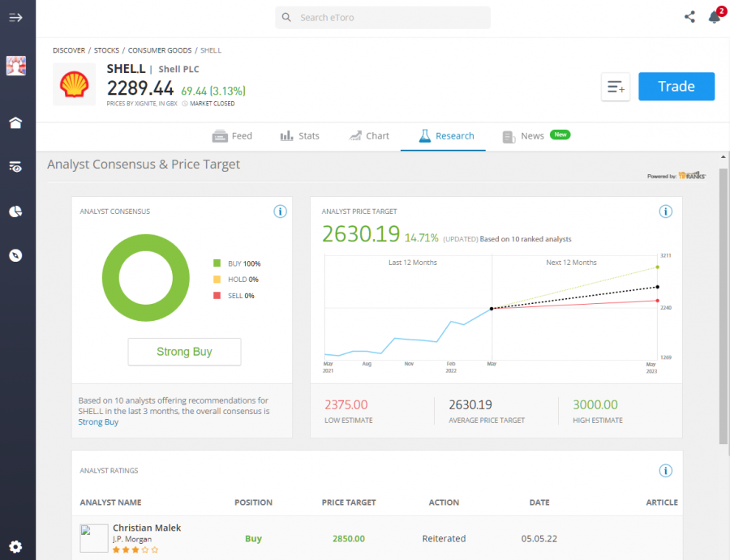Click the green New badge

click(560, 135)
